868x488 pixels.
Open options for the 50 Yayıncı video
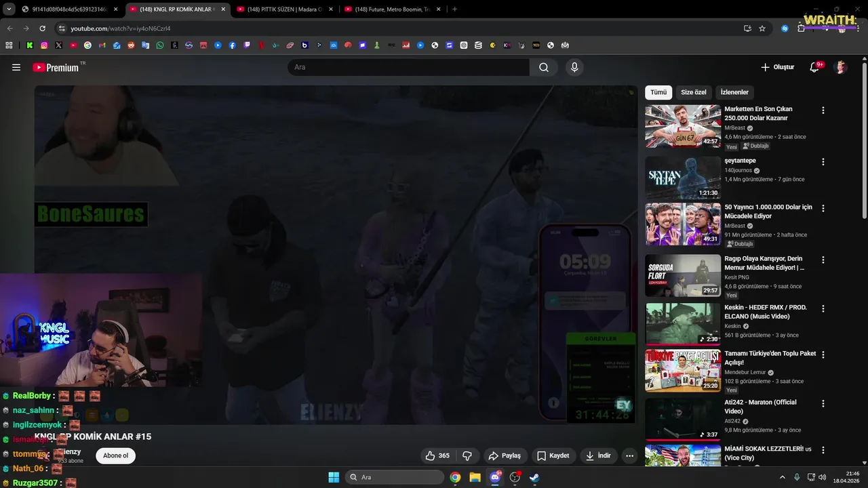(x=823, y=208)
